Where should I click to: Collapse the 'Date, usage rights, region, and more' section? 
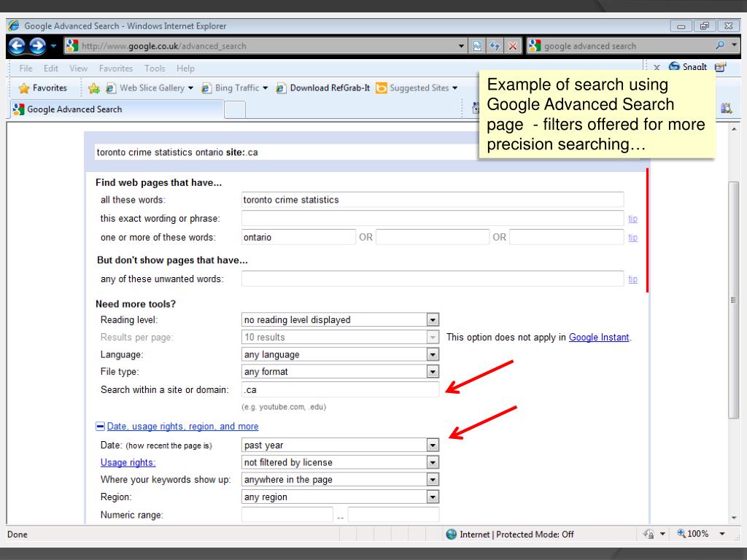point(100,426)
